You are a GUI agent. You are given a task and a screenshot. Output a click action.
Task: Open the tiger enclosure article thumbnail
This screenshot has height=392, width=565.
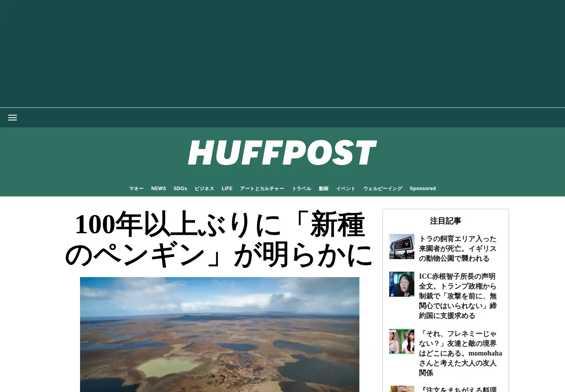[402, 247]
